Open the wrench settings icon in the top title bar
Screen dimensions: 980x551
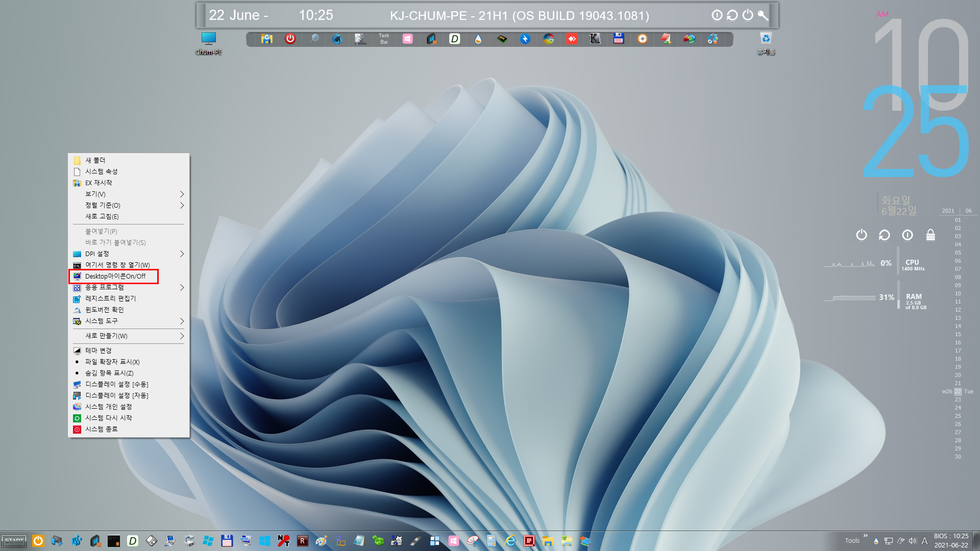(763, 15)
